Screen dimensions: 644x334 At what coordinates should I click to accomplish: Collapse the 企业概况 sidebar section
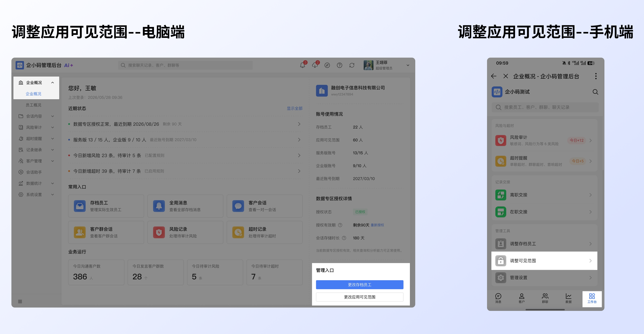pyautogui.click(x=52, y=83)
